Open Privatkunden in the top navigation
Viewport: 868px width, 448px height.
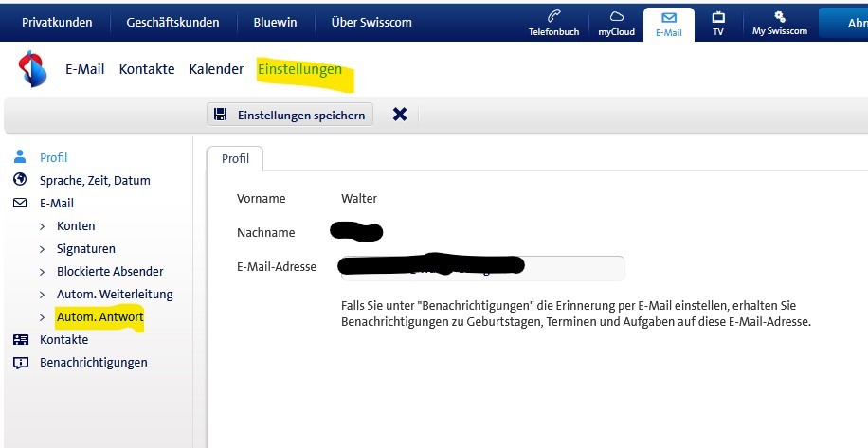pos(57,23)
